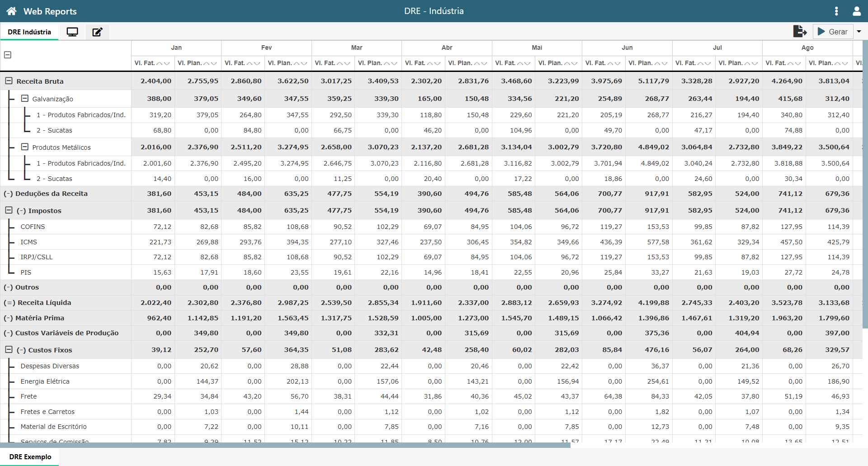Collapse all rows with header minus box
Image resolution: width=868 pixels, height=466 pixels.
click(x=8, y=55)
